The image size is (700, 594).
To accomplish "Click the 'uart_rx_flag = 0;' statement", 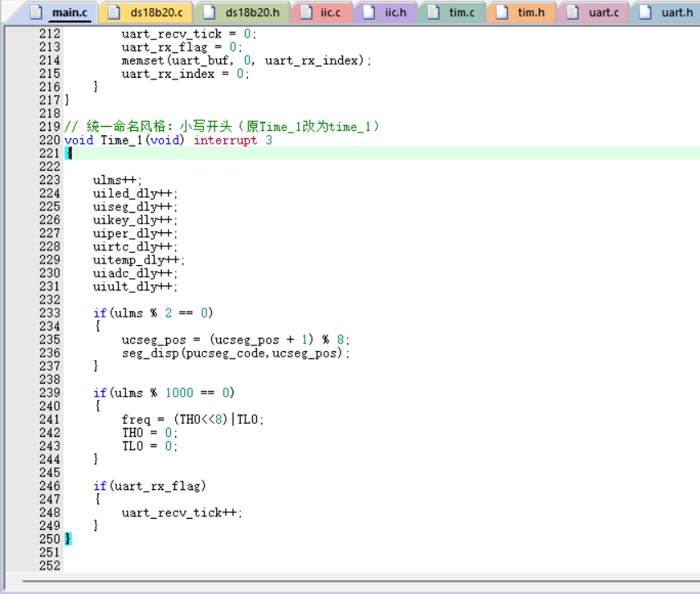I will [x=182, y=47].
